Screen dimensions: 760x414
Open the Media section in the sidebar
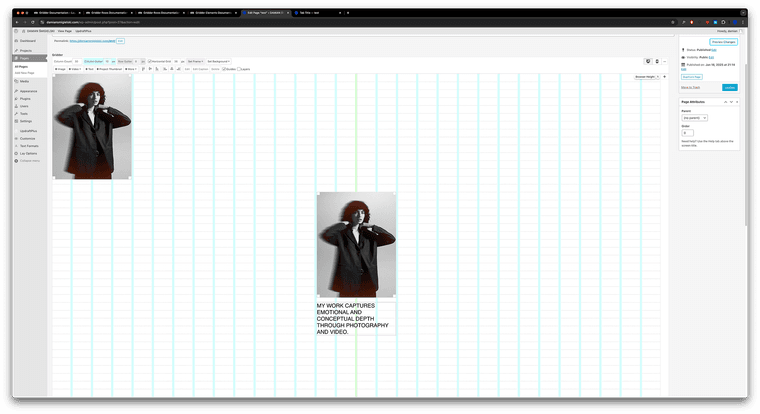click(x=24, y=81)
